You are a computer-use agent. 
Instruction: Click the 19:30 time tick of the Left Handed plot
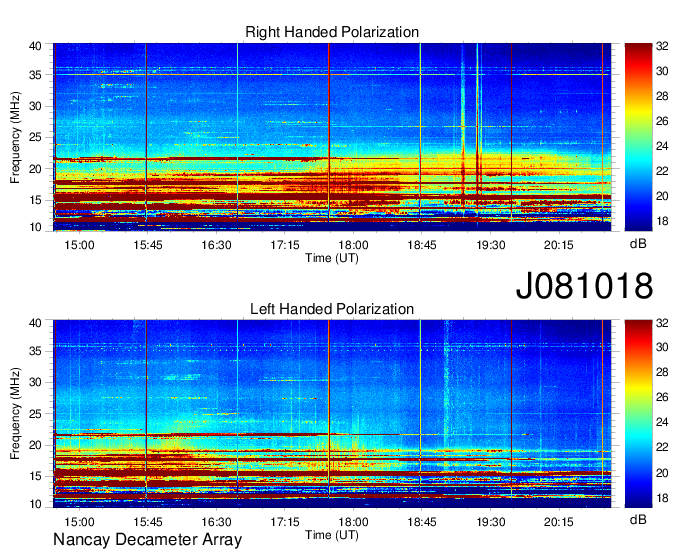pyautogui.click(x=490, y=522)
